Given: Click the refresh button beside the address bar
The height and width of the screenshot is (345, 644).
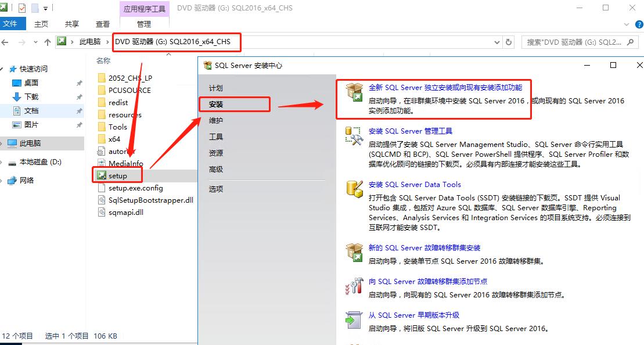Looking at the screenshot, I should [509, 42].
